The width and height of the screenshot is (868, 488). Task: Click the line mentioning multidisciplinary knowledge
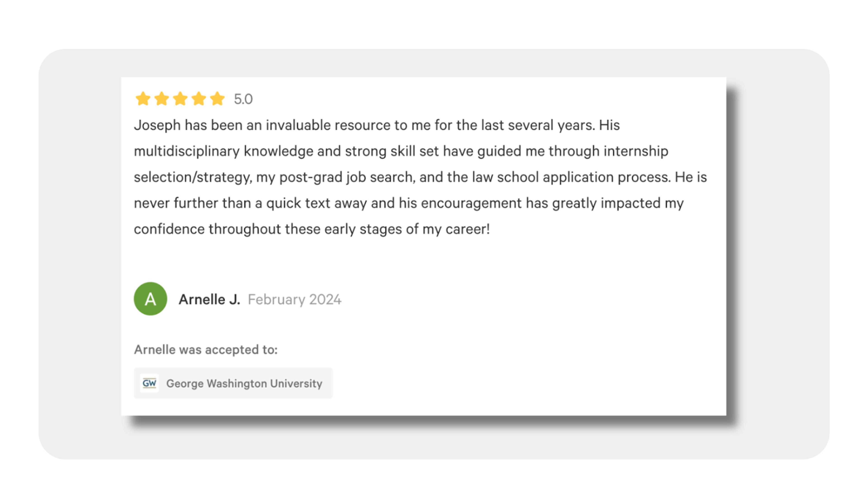tap(401, 151)
